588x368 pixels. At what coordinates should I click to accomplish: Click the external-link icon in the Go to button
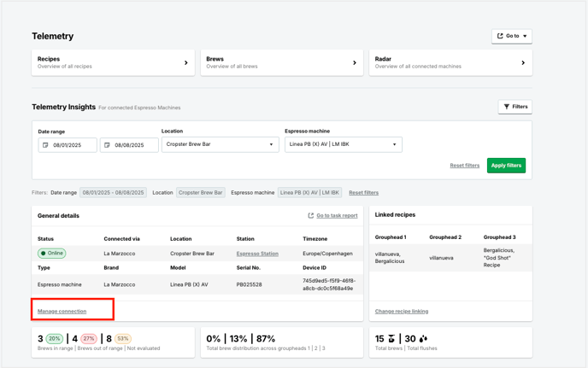[x=500, y=36]
